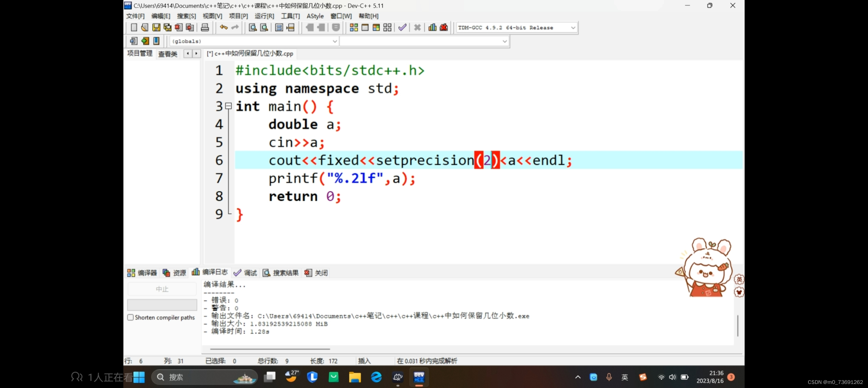Enable Shorten compiler paths checkbox

pyautogui.click(x=130, y=318)
